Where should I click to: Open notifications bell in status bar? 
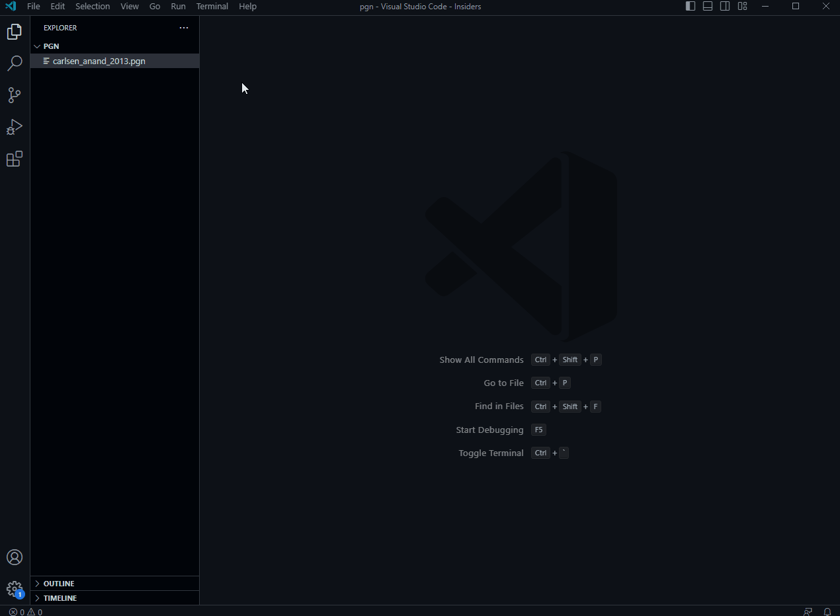tap(827, 612)
